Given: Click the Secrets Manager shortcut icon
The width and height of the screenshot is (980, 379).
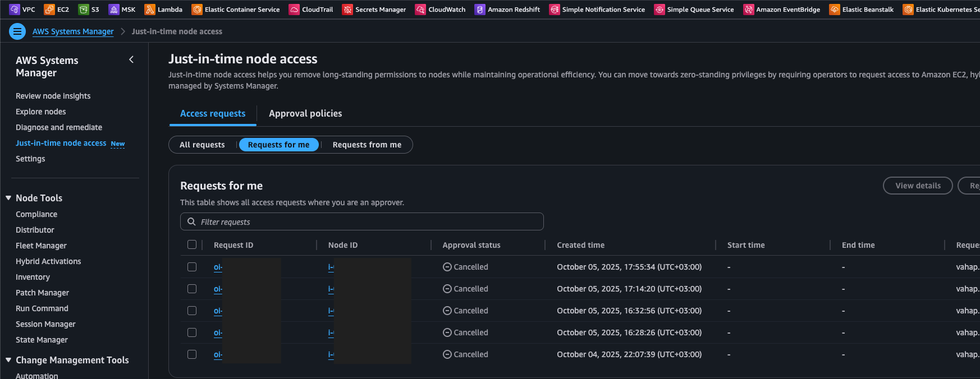Looking at the screenshot, I should coord(347,10).
